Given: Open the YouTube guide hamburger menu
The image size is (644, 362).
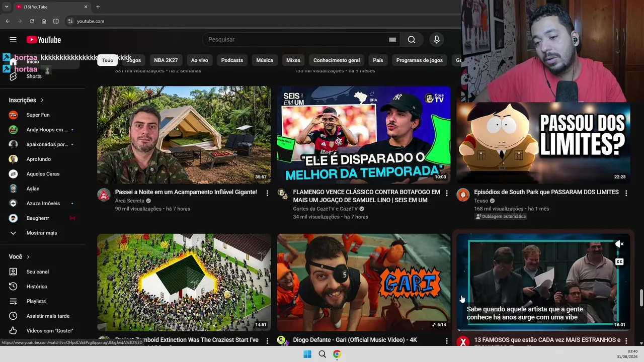Looking at the screenshot, I should click(x=13, y=40).
